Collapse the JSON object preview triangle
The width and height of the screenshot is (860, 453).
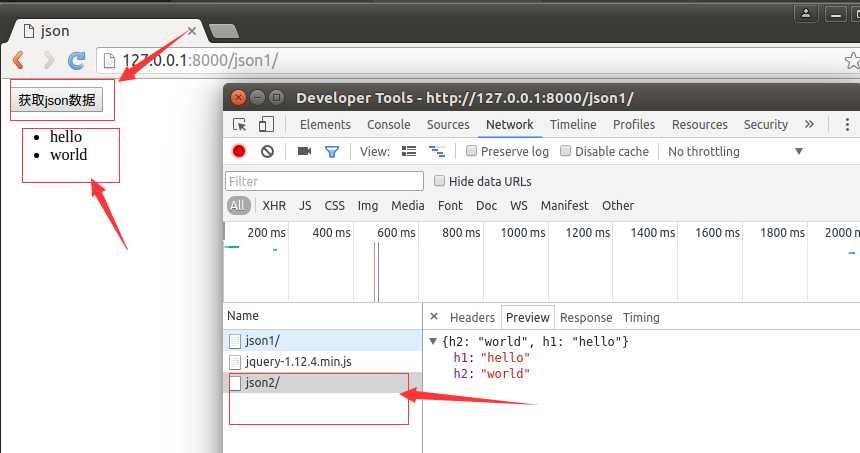433,341
